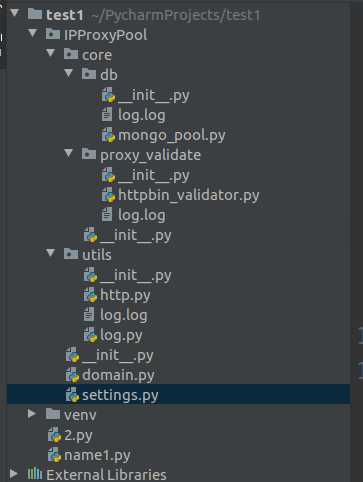The image size is (363, 482).
Task: Click text file icon of log.log in utils
Action: click(89, 314)
